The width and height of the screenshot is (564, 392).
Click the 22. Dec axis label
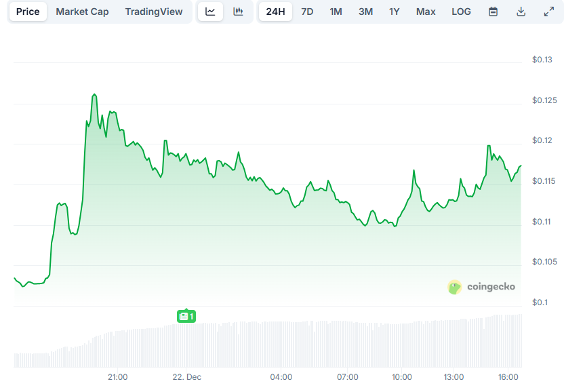tap(186, 377)
